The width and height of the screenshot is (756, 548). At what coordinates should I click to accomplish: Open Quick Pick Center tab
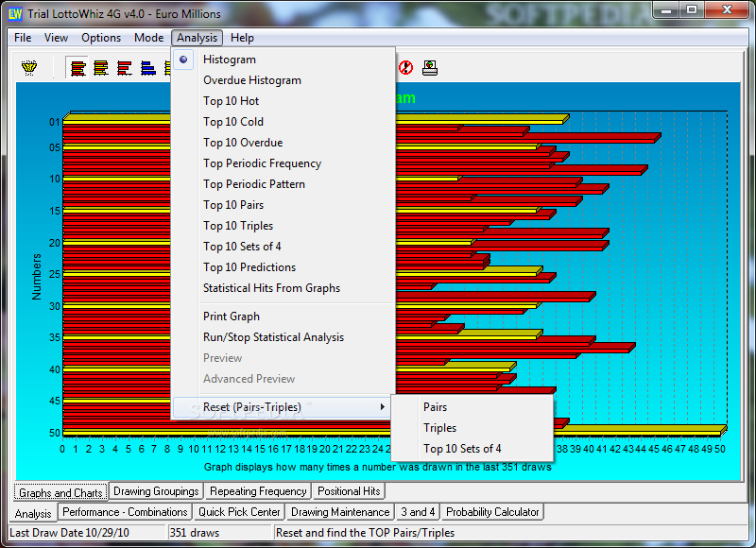[x=239, y=512]
